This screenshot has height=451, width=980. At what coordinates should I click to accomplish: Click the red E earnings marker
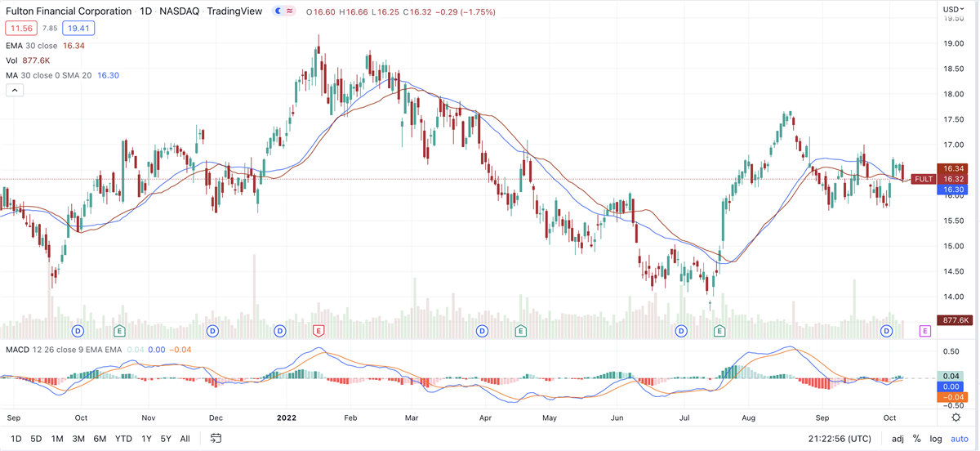pos(318,331)
